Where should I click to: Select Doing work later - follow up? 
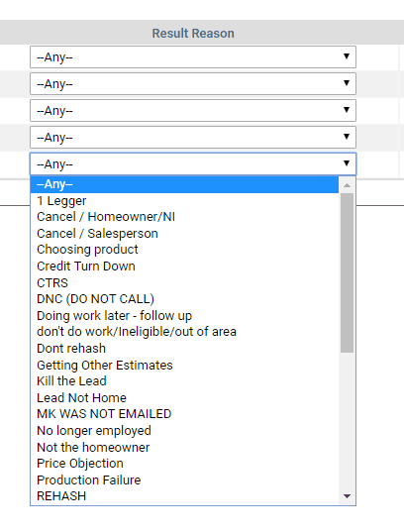click(184, 316)
